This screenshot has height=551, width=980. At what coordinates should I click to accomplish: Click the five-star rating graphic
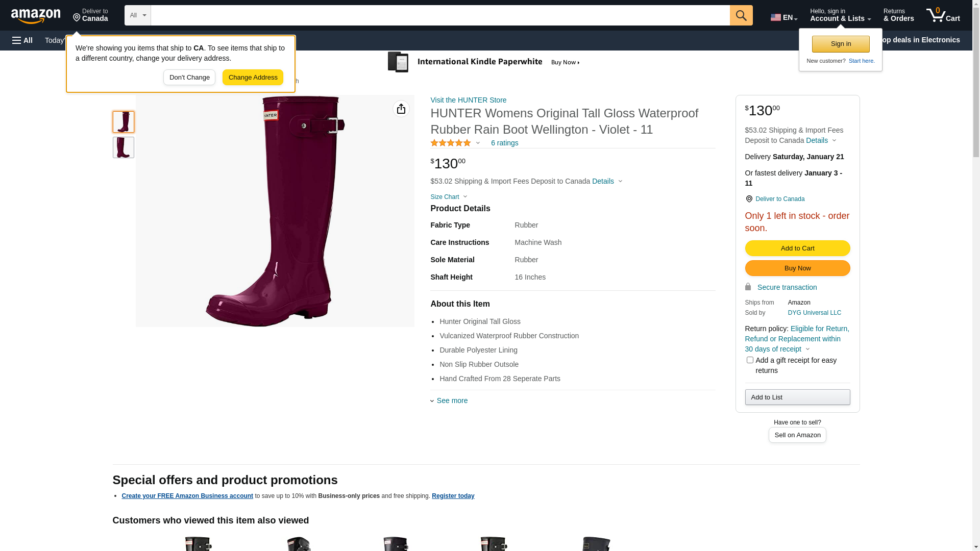[451, 143]
